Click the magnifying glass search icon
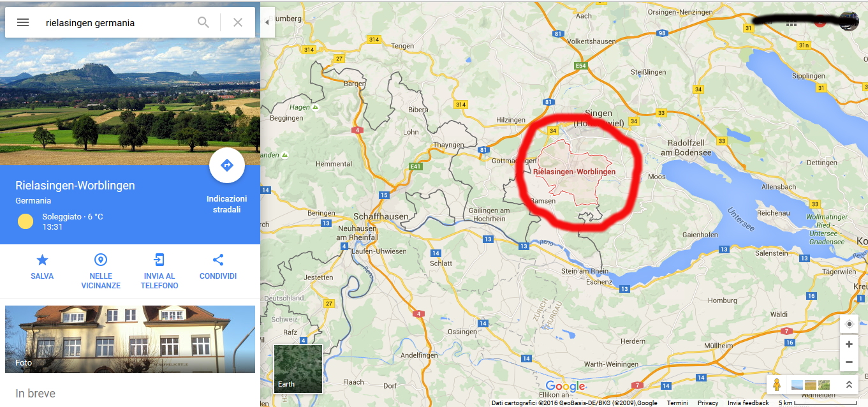This screenshot has height=407, width=868. [x=203, y=22]
